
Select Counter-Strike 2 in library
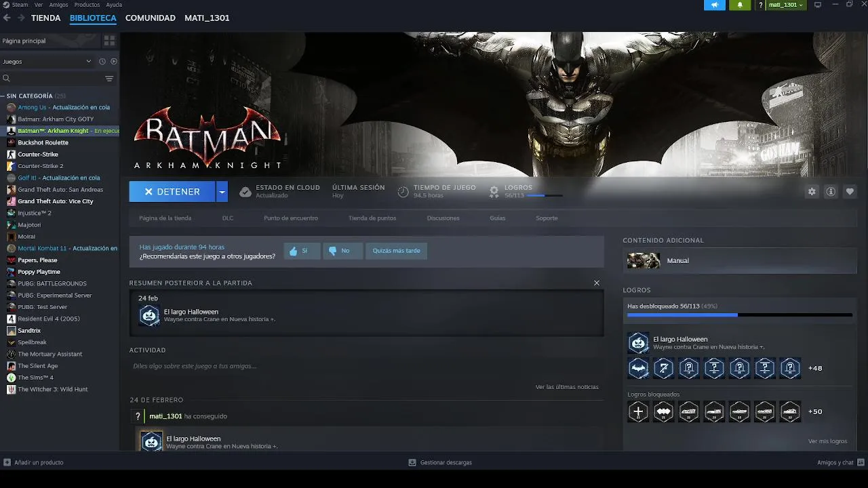60,166
